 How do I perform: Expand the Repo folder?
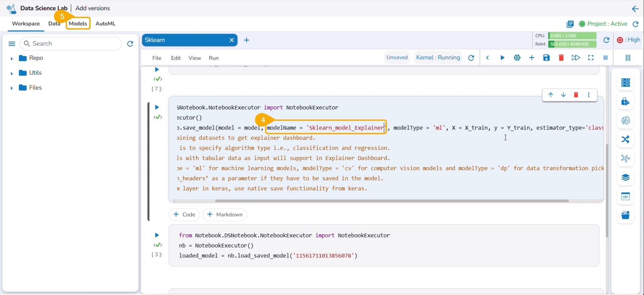[x=12, y=58]
